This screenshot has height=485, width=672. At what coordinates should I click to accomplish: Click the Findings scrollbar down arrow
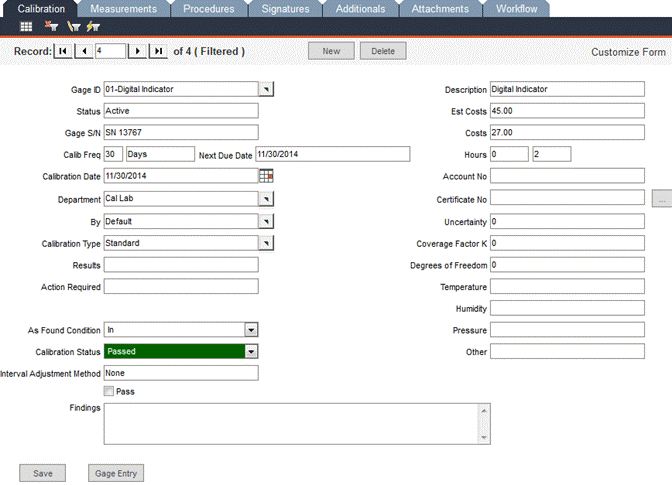click(485, 437)
